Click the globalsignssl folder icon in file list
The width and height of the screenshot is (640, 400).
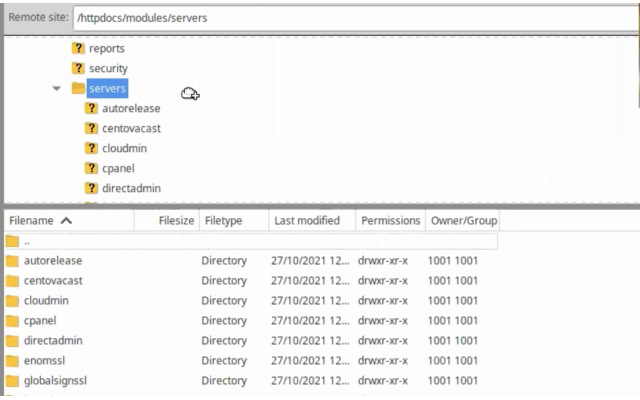pos(13,381)
